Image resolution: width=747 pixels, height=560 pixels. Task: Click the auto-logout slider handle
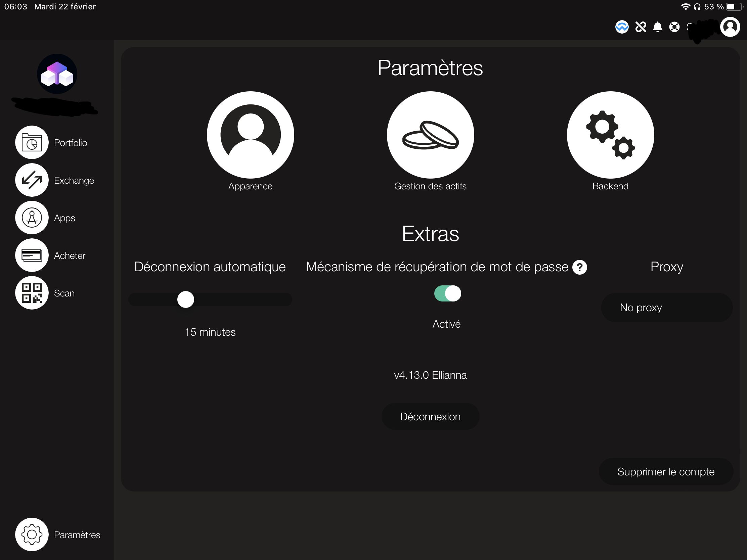coord(186,299)
